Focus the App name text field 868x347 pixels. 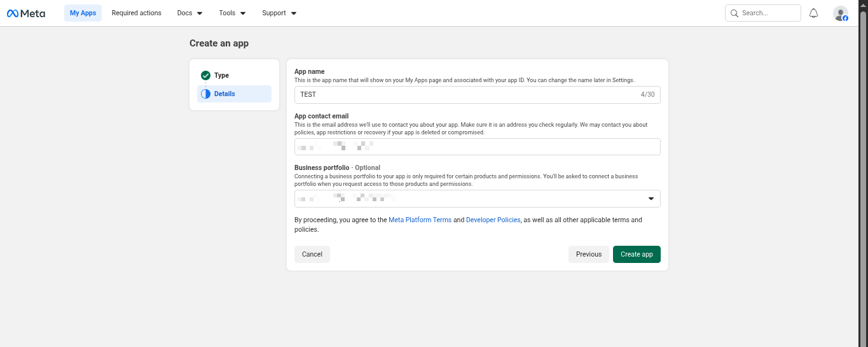point(467,95)
